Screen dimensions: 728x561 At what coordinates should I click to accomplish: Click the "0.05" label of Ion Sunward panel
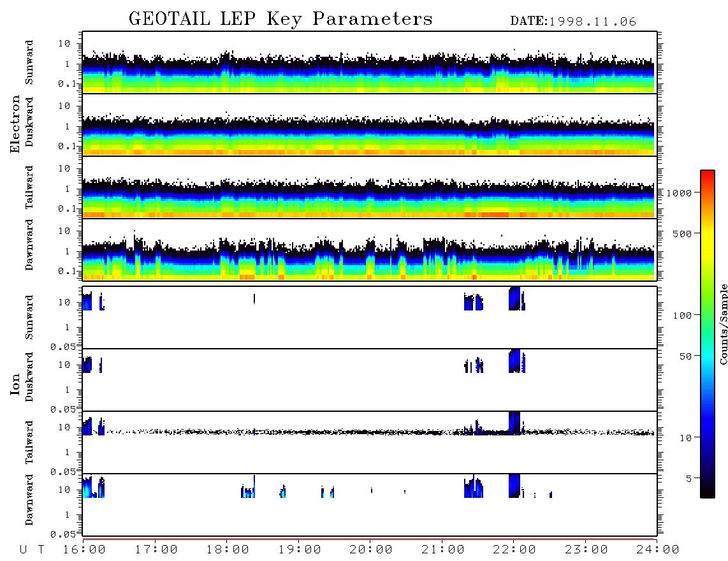point(62,346)
